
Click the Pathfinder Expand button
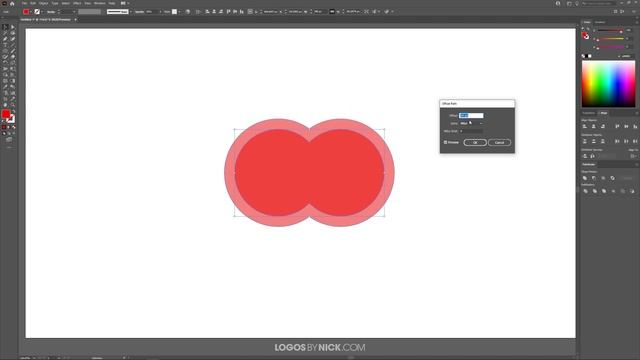click(628, 178)
